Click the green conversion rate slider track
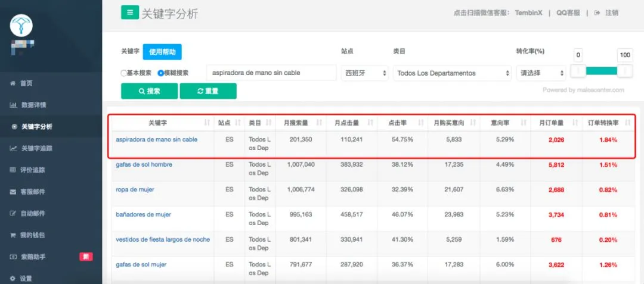The height and width of the screenshot is (284, 644). pyautogui.click(x=602, y=71)
